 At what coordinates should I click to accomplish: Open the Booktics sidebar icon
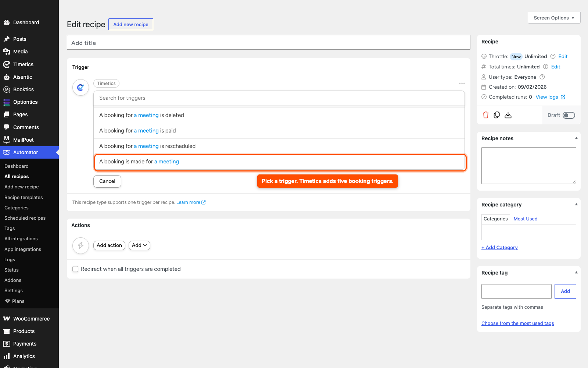[7, 89]
